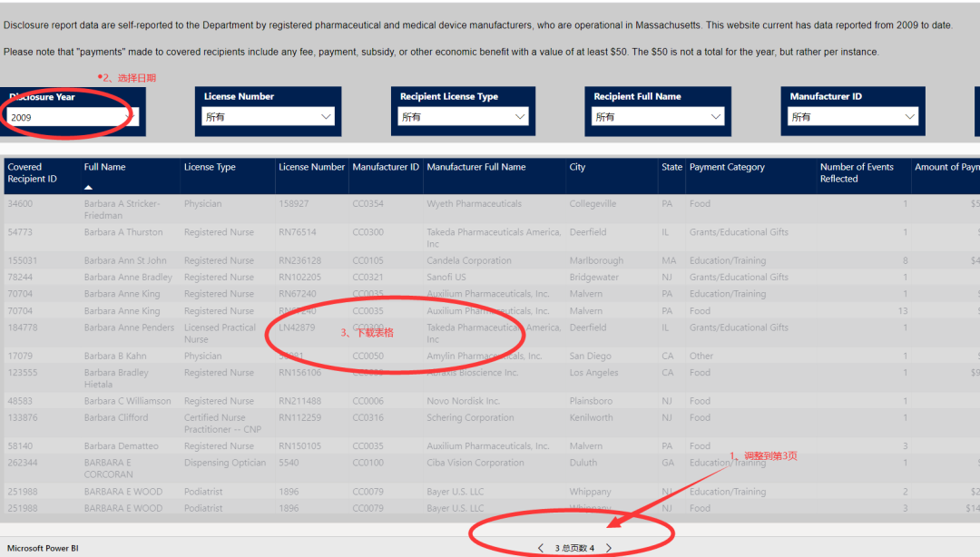
Task: Click the Los Angeles city cell
Action: (x=593, y=373)
